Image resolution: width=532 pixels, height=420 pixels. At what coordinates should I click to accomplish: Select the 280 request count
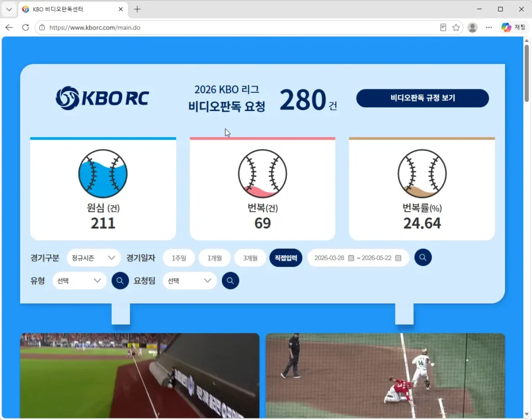point(303,100)
